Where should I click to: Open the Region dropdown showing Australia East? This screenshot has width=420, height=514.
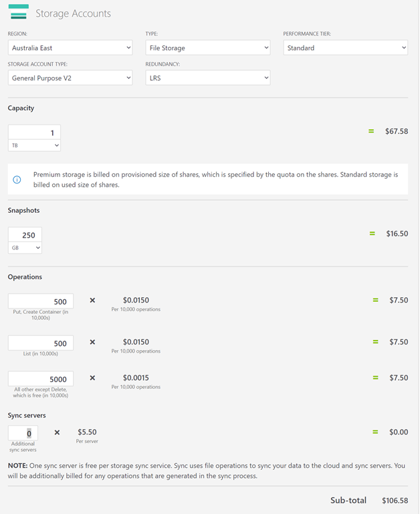click(x=71, y=48)
